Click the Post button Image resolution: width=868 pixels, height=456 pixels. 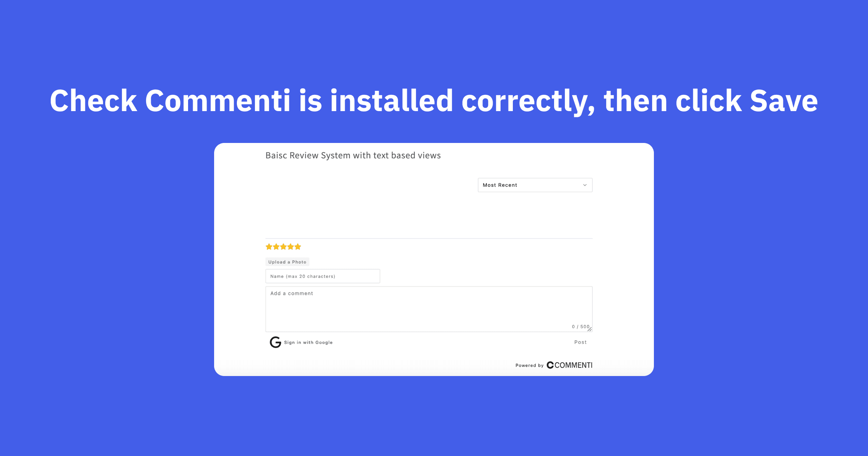tap(580, 342)
